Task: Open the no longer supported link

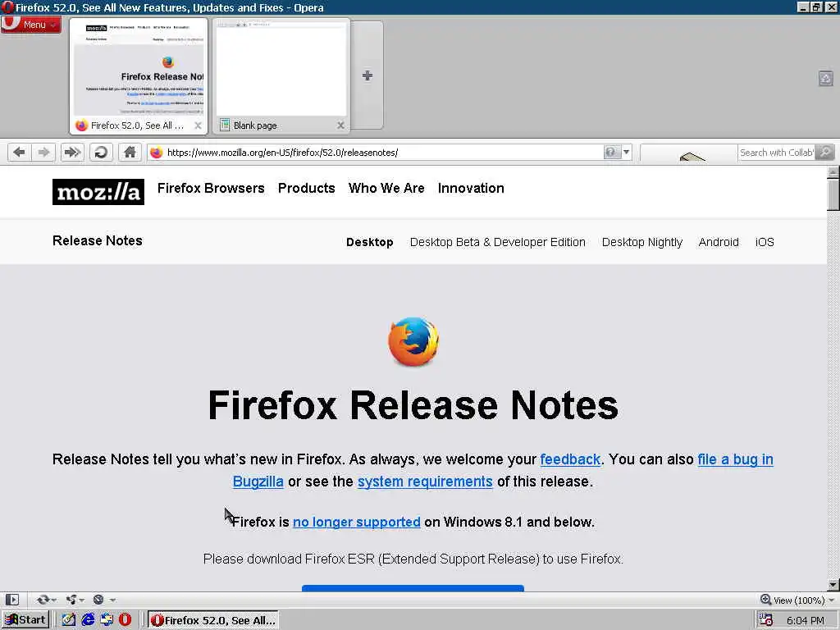Action: (356, 523)
